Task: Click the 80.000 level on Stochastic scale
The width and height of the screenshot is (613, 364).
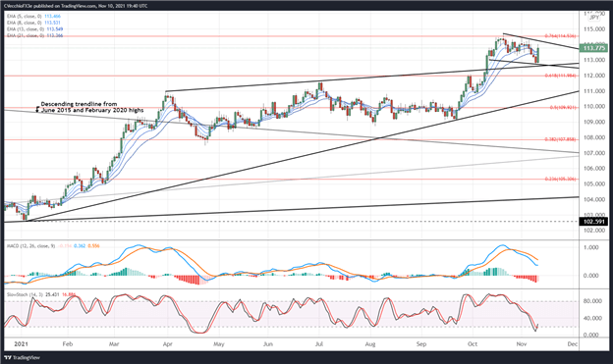Action: pyautogui.click(x=589, y=301)
